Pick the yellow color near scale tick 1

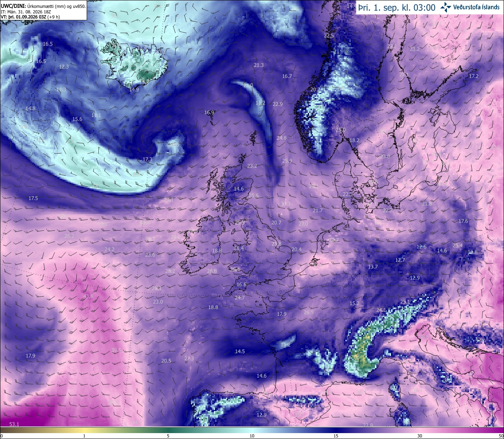pos(84,430)
